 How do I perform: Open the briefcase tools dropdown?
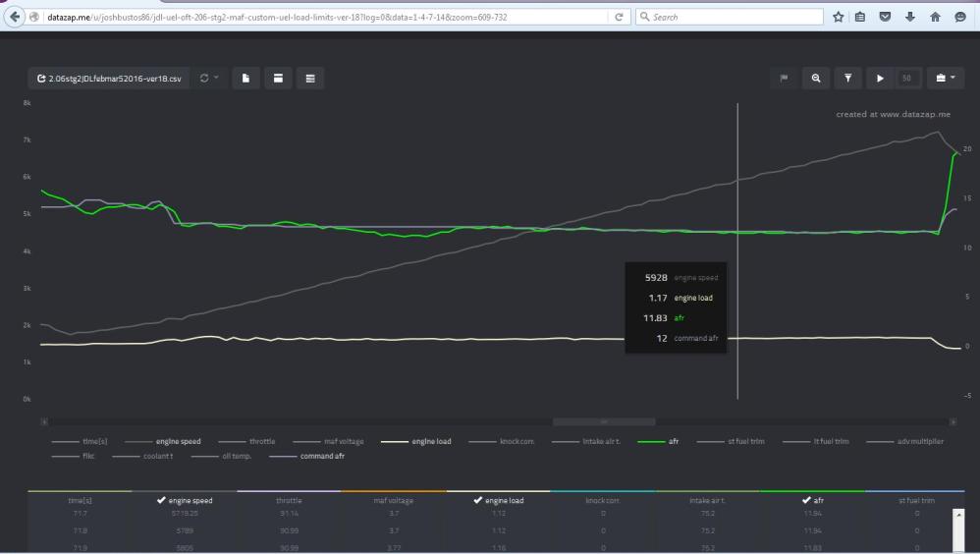pos(945,79)
